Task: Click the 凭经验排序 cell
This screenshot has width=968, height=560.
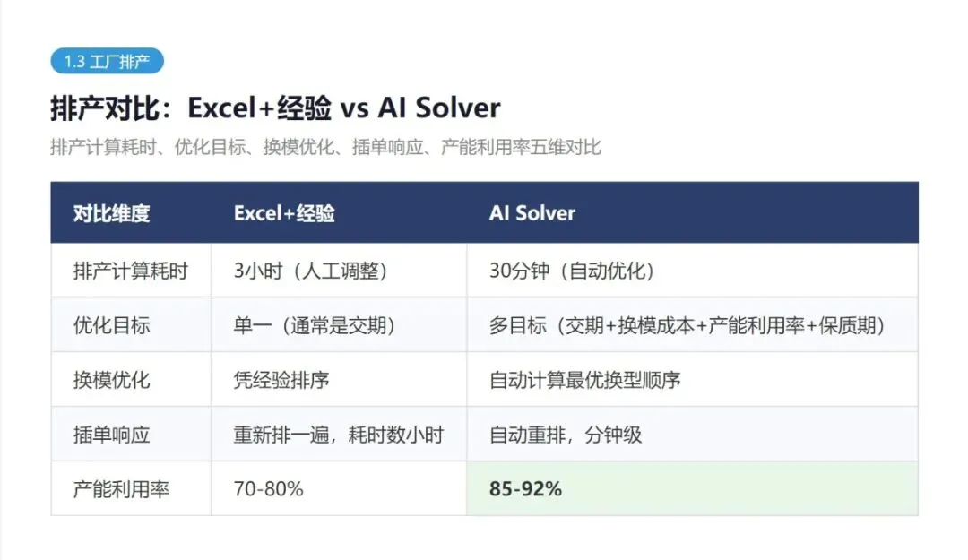Action: coord(339,379)
